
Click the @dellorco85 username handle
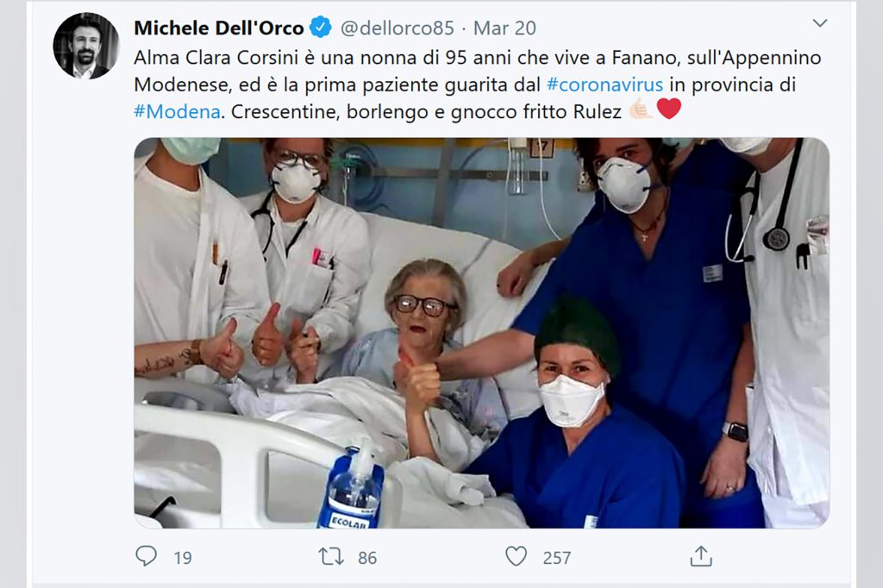point(398,27)
